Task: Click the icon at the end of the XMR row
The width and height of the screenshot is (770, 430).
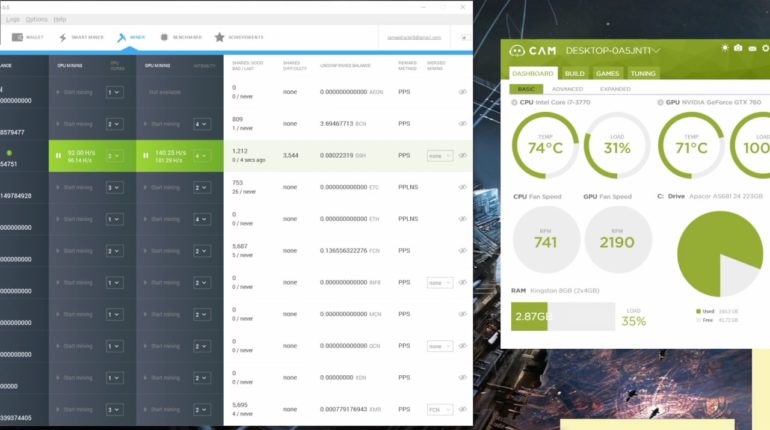Action: [462, 409]
